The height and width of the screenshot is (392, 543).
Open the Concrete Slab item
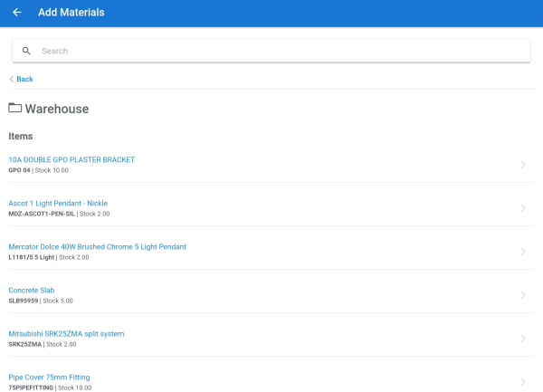tap(32, 291)
